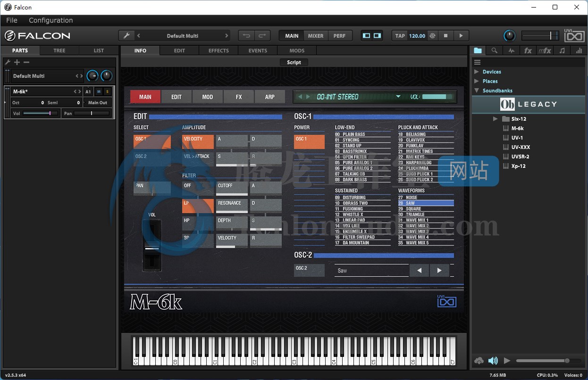
Task: Open the Main Out output selector
Action: pos(98,102)
